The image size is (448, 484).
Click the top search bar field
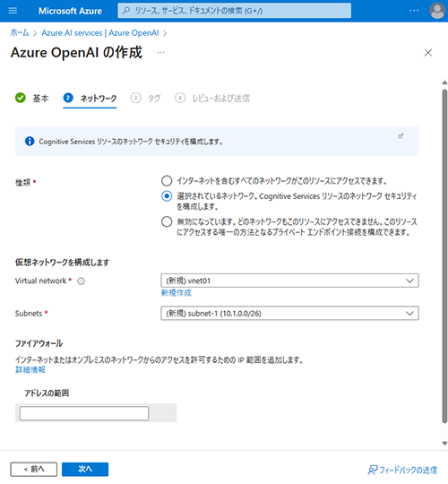[x=235, y=11]
